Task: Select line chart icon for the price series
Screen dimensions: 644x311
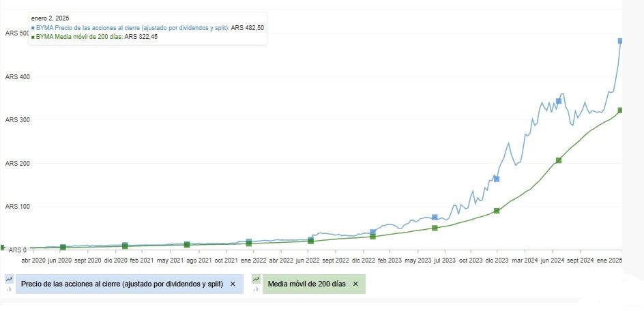Action: point(10,279)
